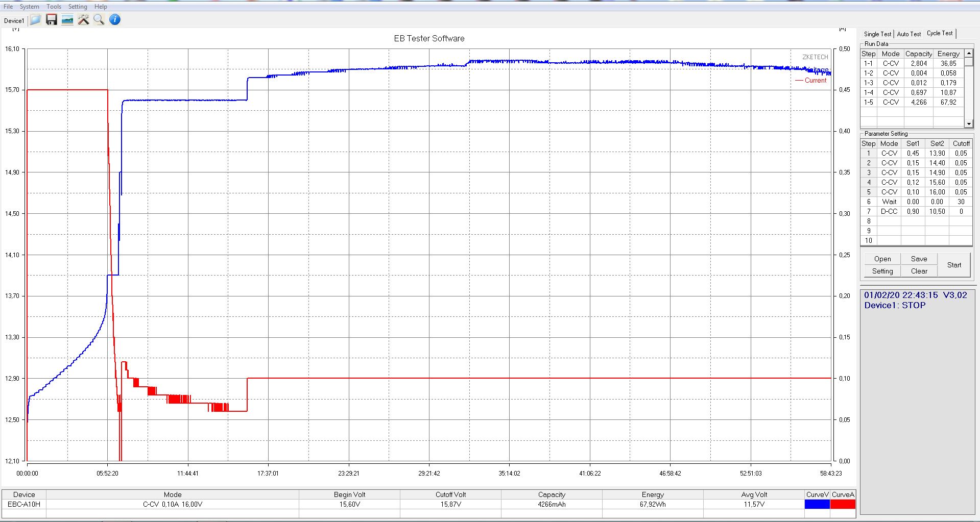The width and height of the screenshot is (980, 522).
Task: Open the File menu
Action: [x=8, y=7]
